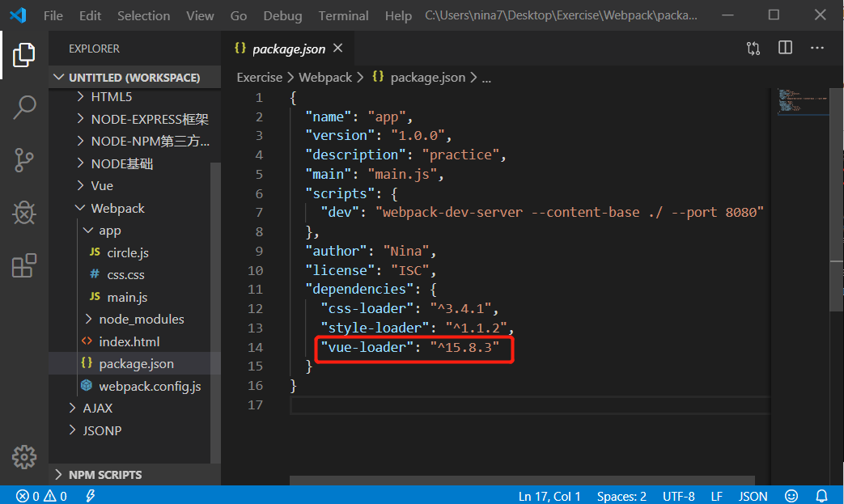Image resolution: width=844 pixels, height=504 pixels.
Task: Open the Help menu
Action: [x=398, y=15]
